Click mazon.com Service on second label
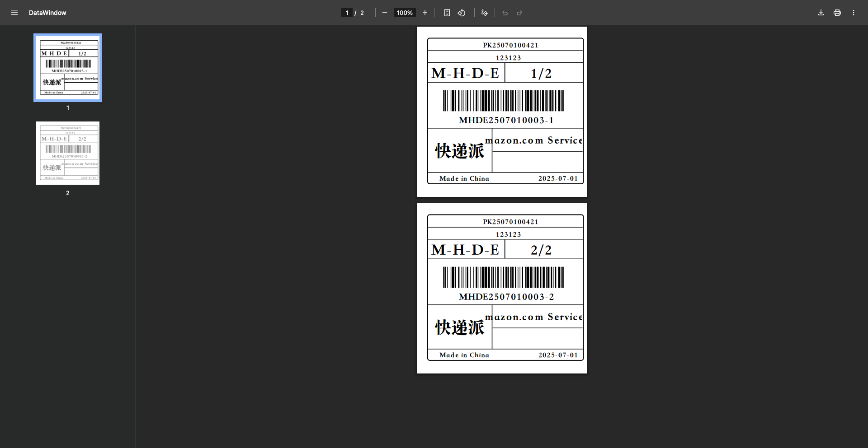This screenshot has height=448, width=868. click(x=534, y=317)
